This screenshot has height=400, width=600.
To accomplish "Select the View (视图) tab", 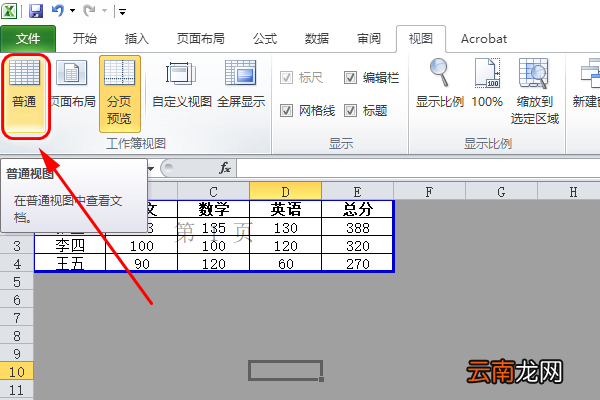I will [421, 39].
